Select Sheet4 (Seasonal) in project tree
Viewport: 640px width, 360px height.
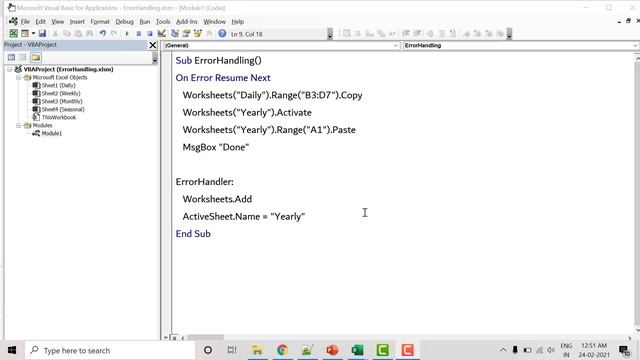[x=63, y=109]
